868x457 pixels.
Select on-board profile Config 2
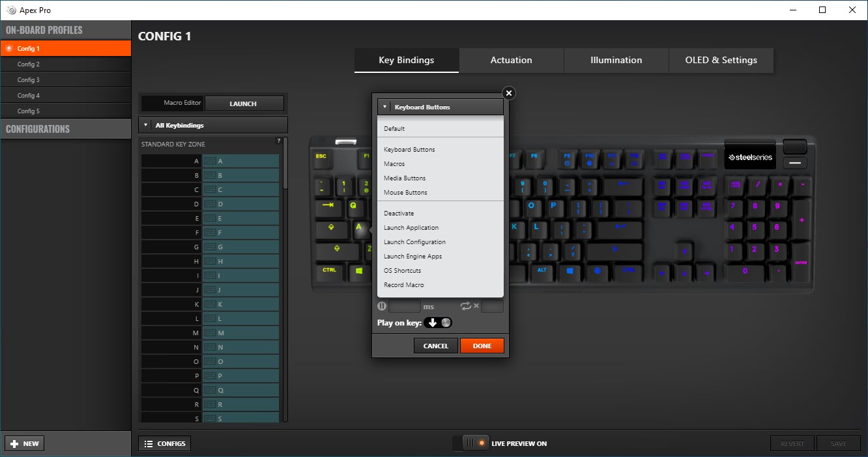point(65,64)
